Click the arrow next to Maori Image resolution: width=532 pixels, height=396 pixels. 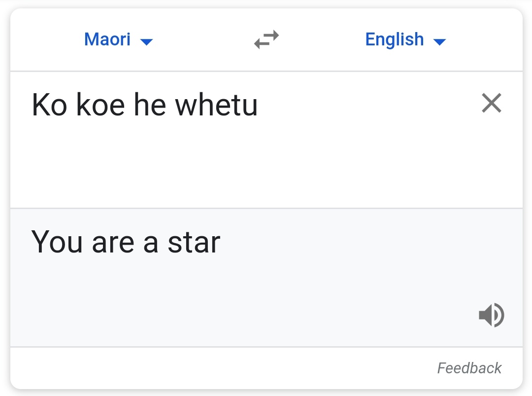[x=147, y=42]
